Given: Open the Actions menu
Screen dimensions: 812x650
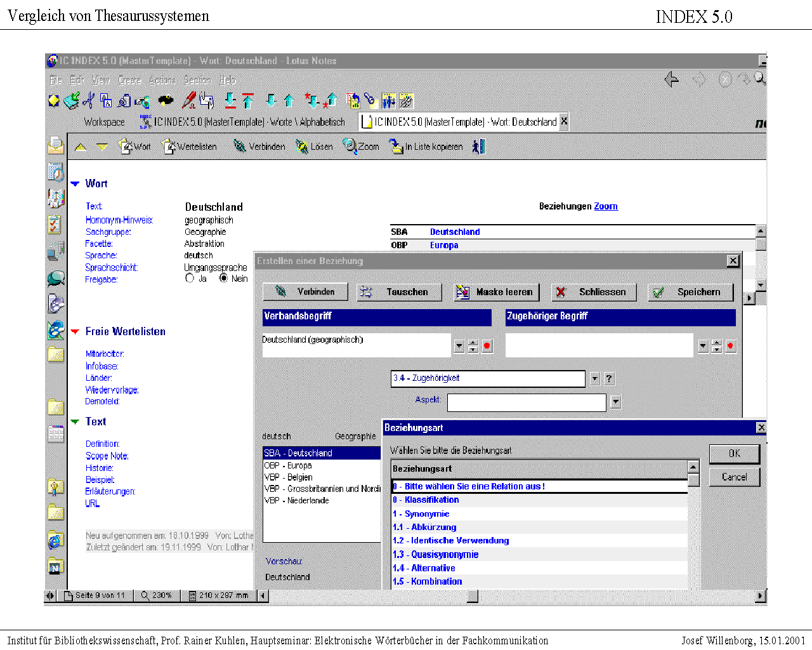Looking at the screenshot, I should coord(162,80).
